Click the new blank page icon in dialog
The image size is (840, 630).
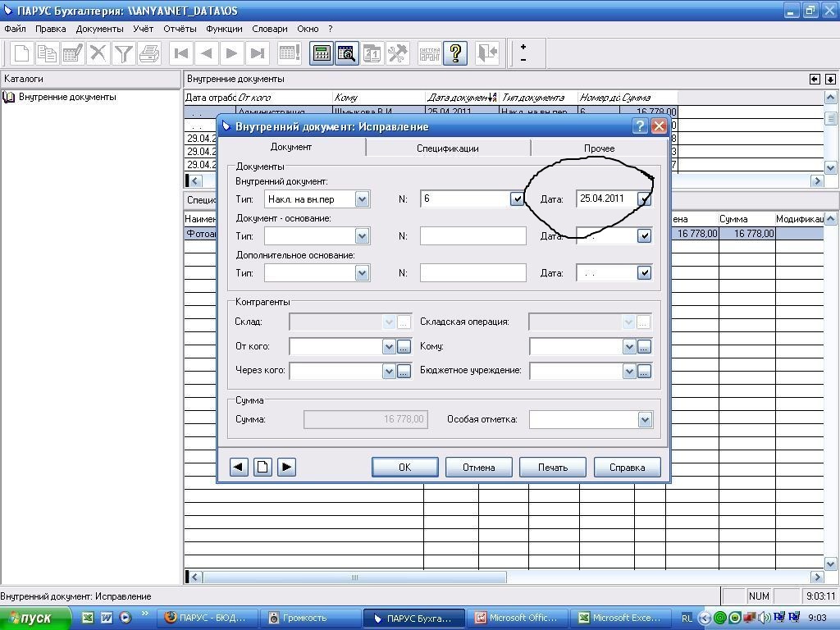click(x=262, y=467)
